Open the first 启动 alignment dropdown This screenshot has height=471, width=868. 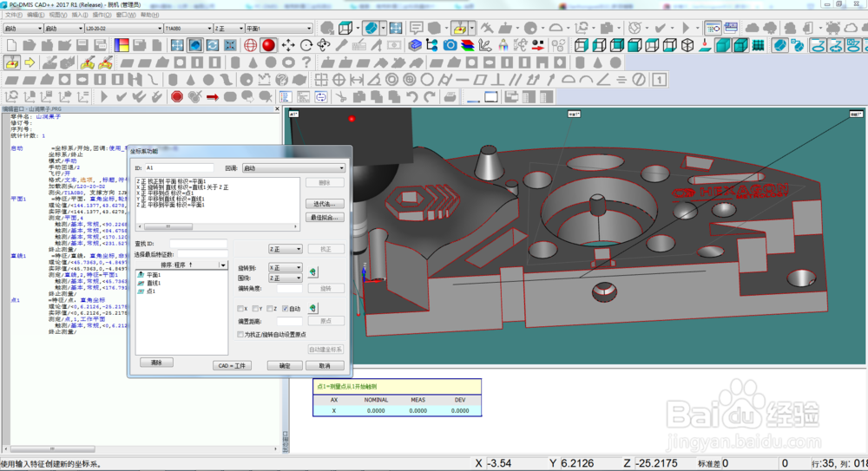coord(23,29)
